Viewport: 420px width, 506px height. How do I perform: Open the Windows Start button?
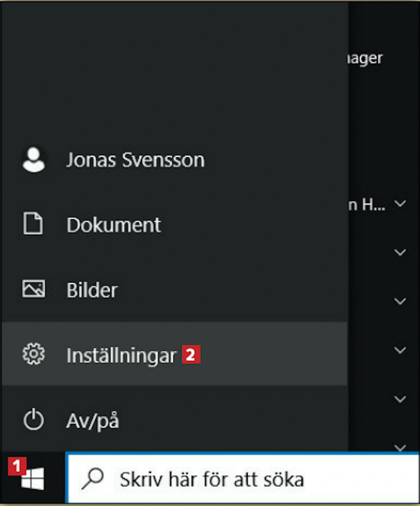(x=32, y=479)
